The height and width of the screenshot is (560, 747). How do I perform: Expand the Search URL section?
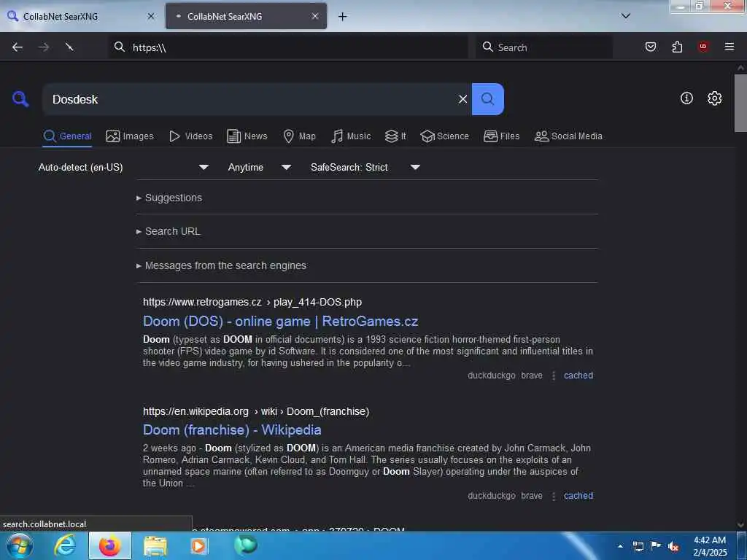(x=169, y=231)
